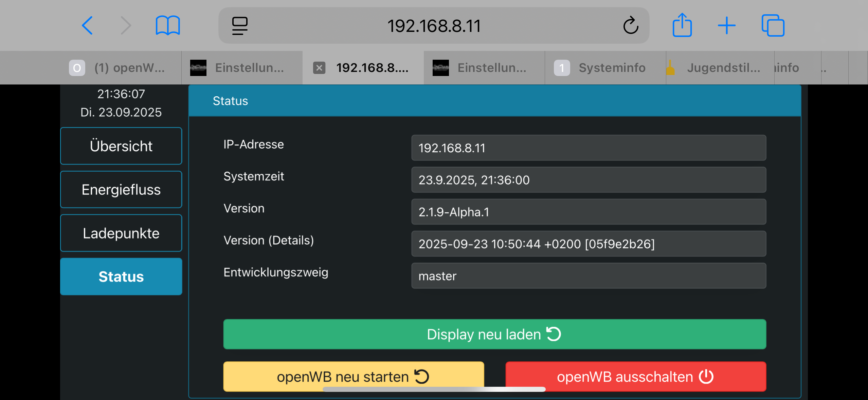
Task: Open the Energiefluss view
Action: point(121,190)
